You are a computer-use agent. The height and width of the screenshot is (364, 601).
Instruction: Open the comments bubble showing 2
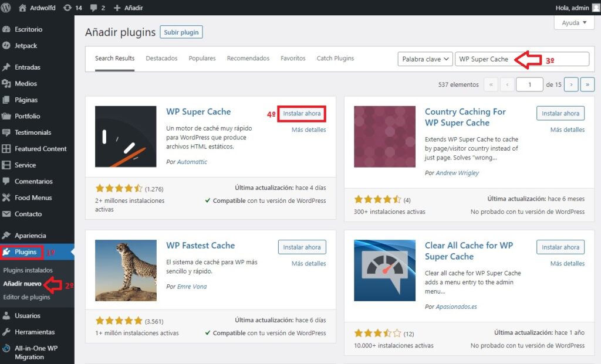point(93,8)
